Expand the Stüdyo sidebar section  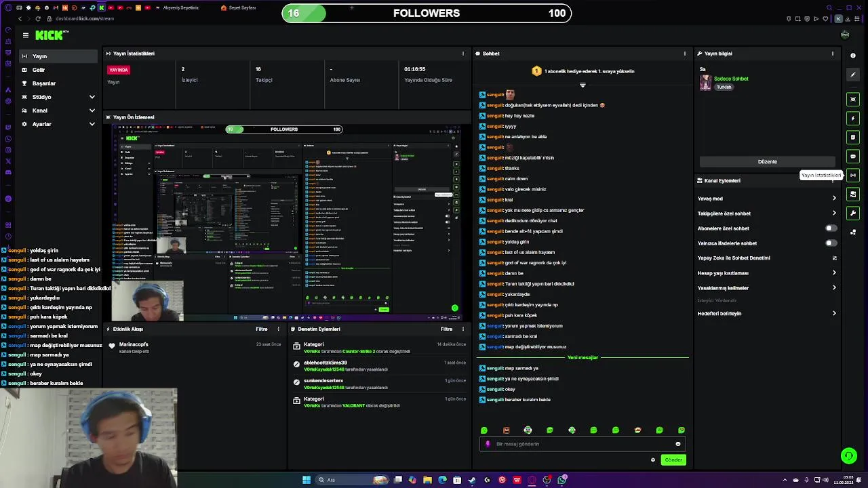point(59,97)
